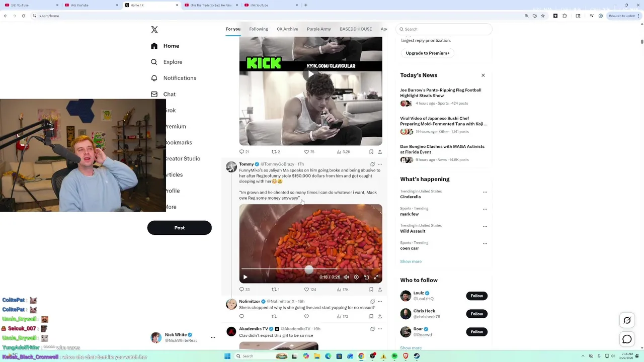Repost the Kick video post with 2 reposts
The width and height of the screenshot is (644, 362).
(276, 152)
